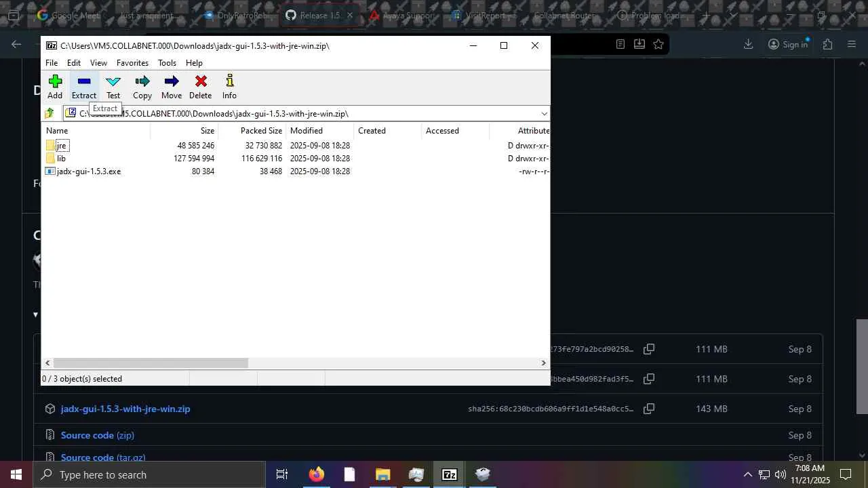Switch to the Google Meet browser tab

pyautogui.click(x=68, y=15)
